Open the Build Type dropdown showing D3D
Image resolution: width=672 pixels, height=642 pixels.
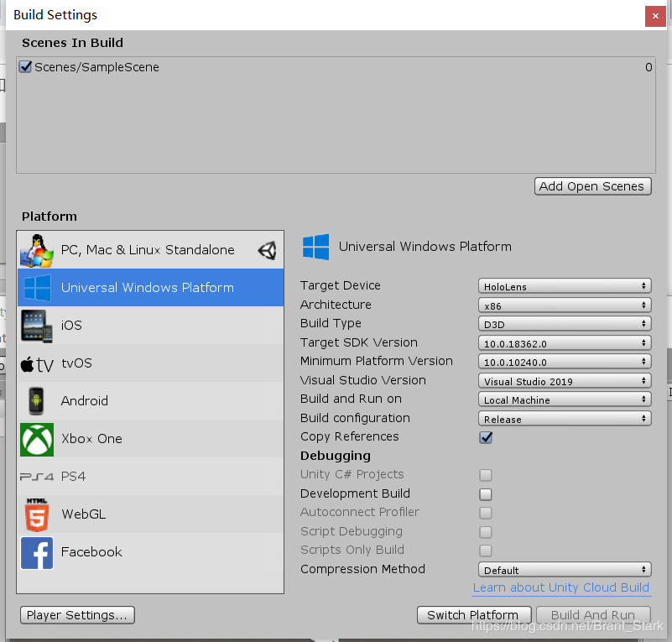[x=565, y=324]
